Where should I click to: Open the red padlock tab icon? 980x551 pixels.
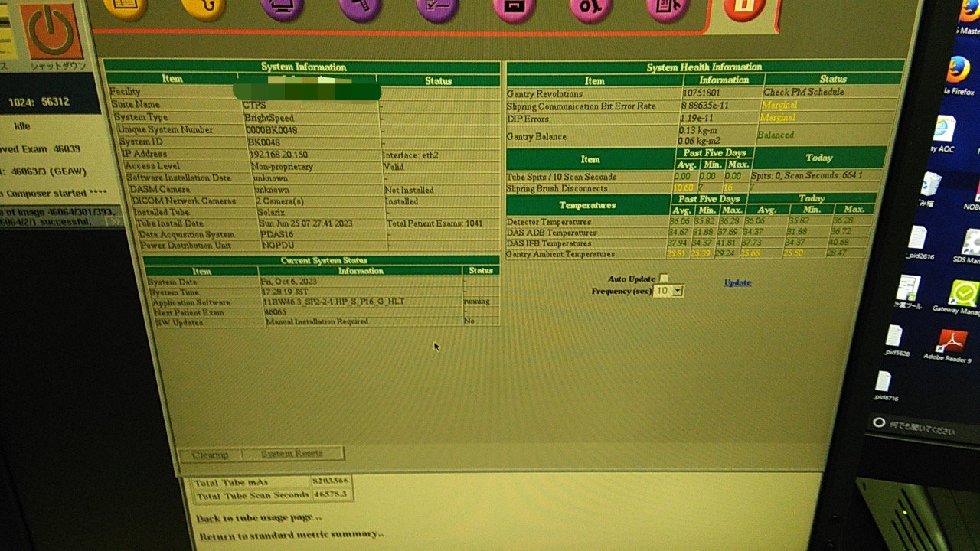point(740,9)
